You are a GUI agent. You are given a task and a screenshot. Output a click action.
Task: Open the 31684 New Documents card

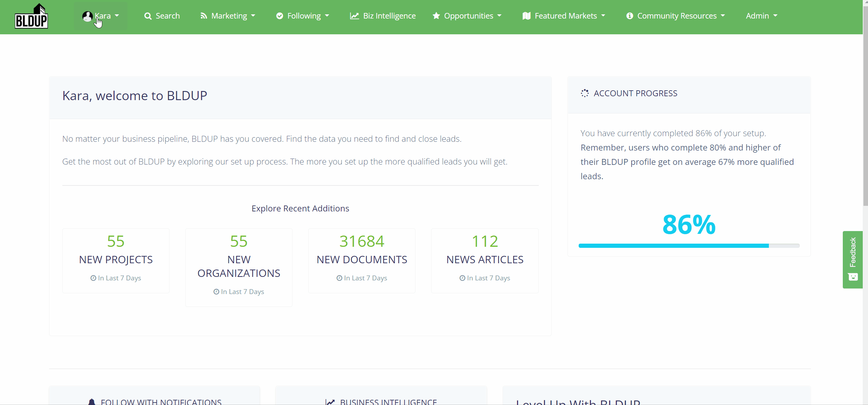click(x=362, y=261)
